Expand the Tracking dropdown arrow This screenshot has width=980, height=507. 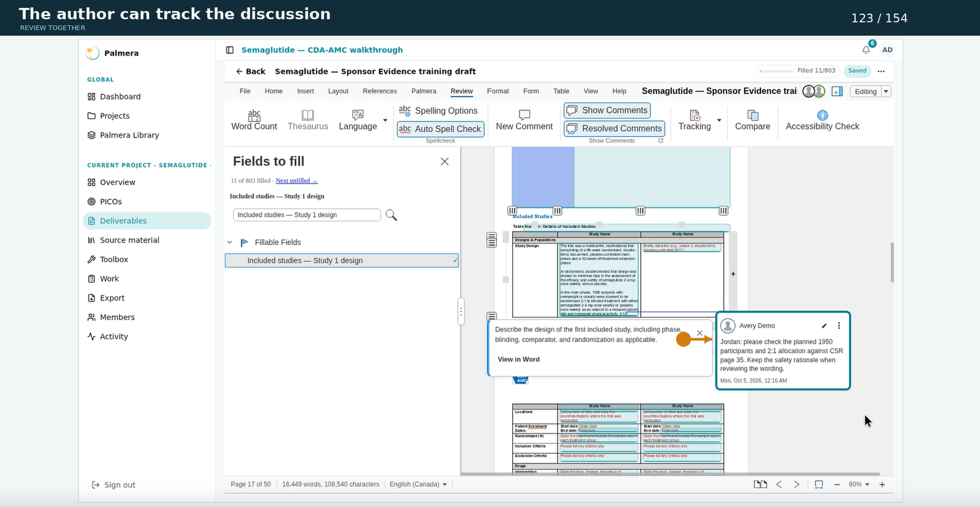[x=719, y=120]
